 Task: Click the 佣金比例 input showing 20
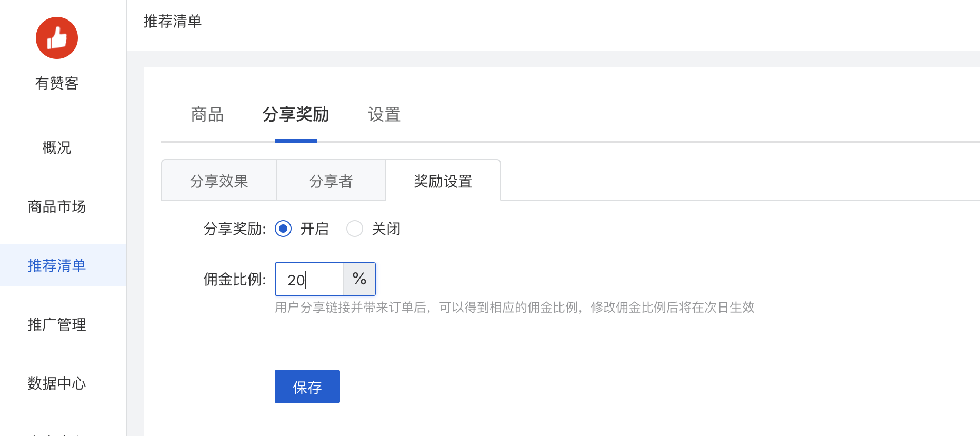click(309, 279)
